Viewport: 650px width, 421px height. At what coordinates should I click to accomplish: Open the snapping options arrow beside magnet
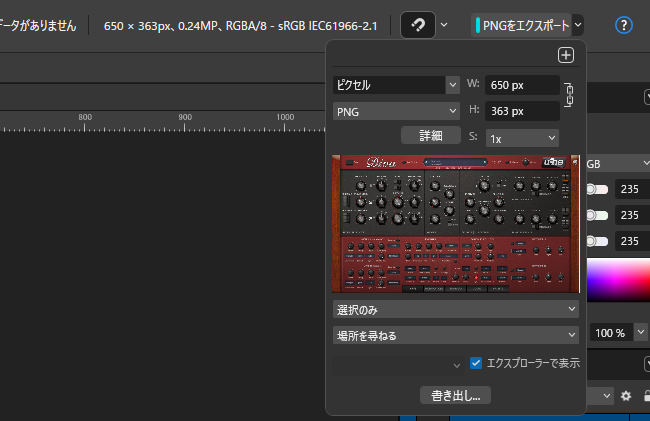coord(444,25)
